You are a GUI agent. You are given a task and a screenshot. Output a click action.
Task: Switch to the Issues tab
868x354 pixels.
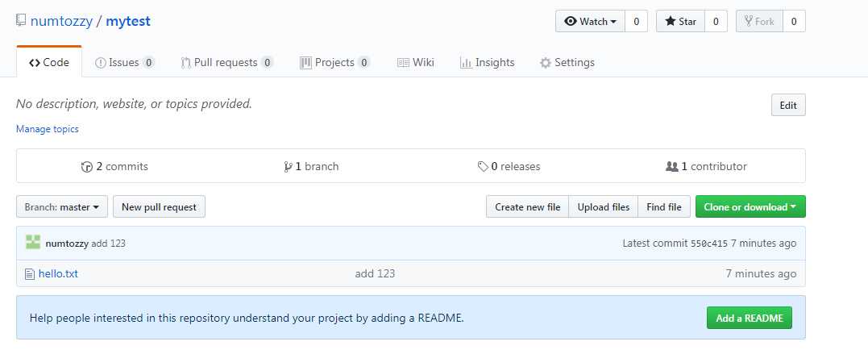125,63
